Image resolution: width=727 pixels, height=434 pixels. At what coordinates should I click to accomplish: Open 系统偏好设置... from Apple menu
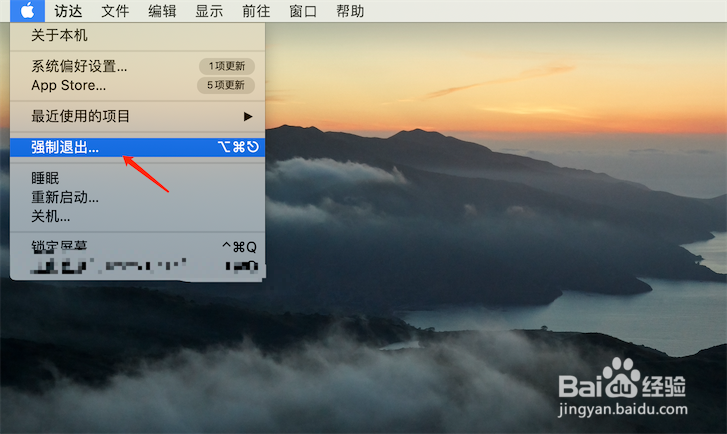(138, 66)
